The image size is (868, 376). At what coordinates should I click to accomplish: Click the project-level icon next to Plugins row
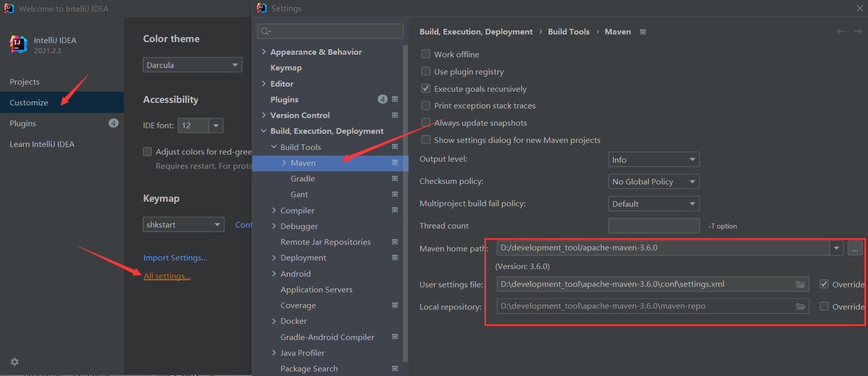(x=395, y=99)
